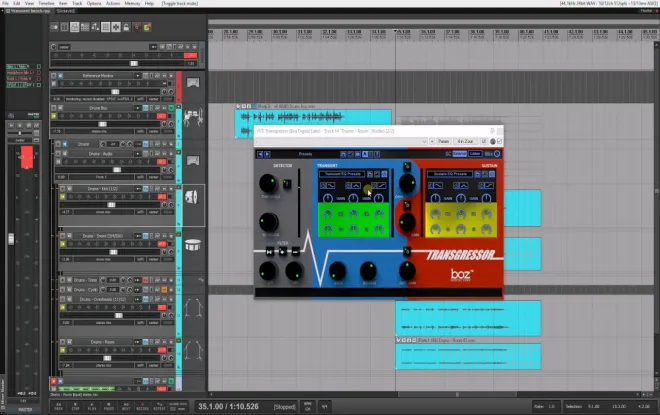Image resolution: width=660 pixels, height=415 pixels.
Task: Click the Record transport button
Action: click(142, 406)
